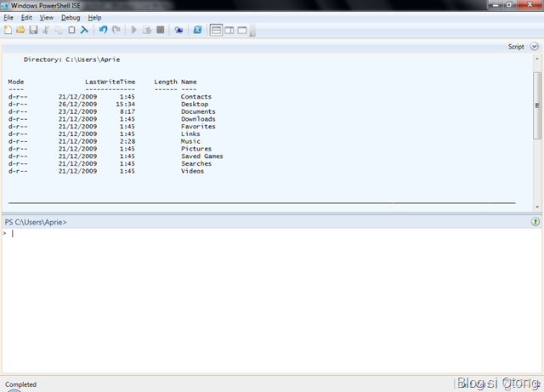Expand the Script pane with the chevron button
The image size is (544, 392).
[x=535, y=47]
